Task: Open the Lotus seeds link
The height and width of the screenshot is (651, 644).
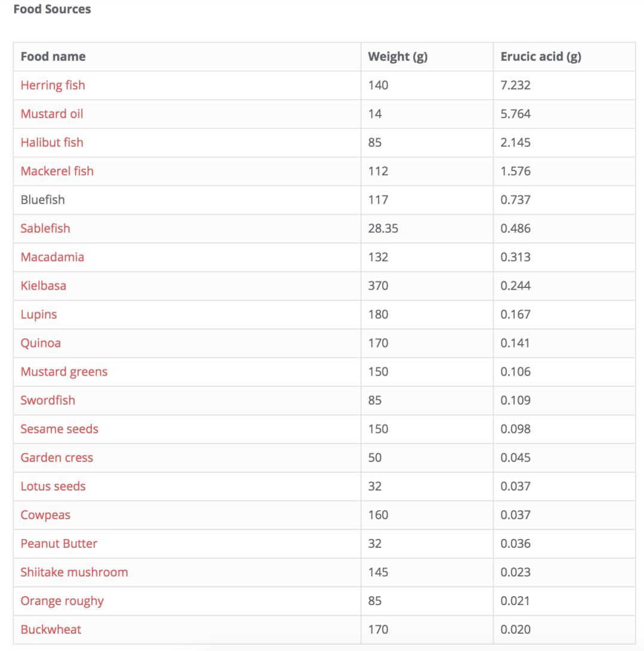Action: tap(53, 486)
